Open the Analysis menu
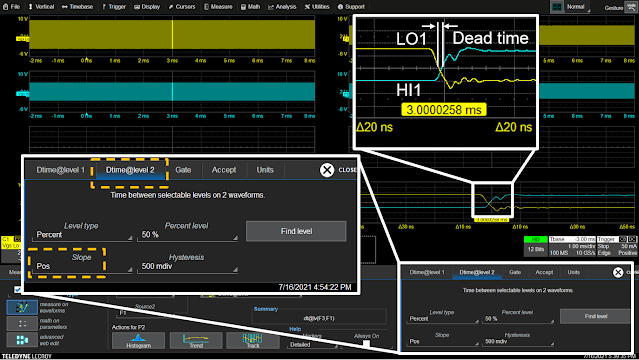Image resolution: width=639 pixels, height=360 pixels. (282, 7)
